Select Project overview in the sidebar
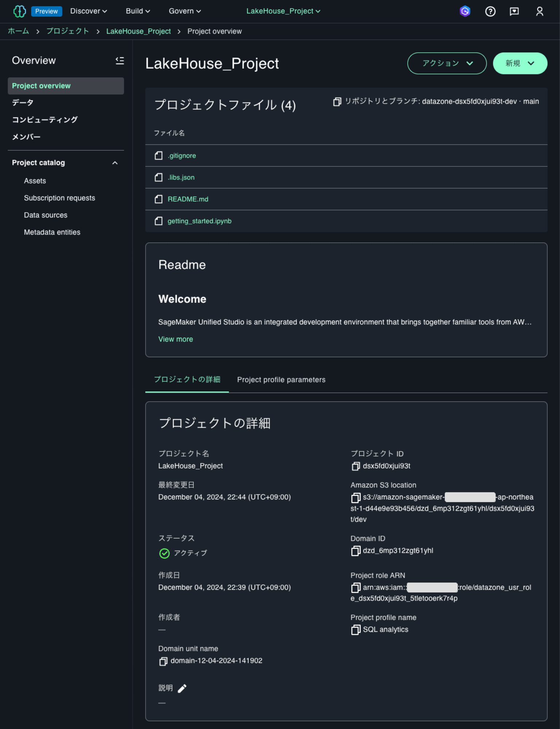The width and height of the screenshot is (560, 729). 66,86
